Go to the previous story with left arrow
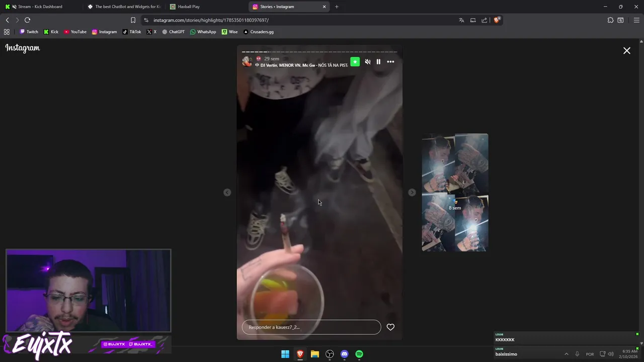 (x=227, y=193)
